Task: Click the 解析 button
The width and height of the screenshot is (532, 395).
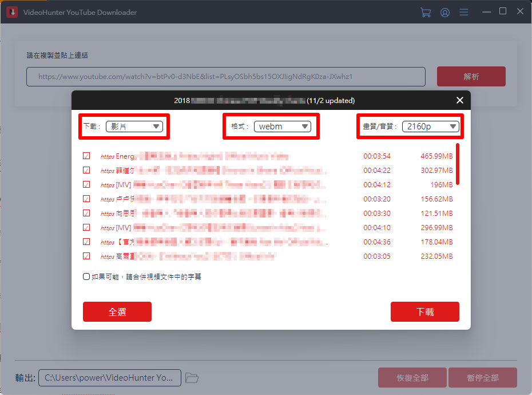Action: [x=471, y=77]
